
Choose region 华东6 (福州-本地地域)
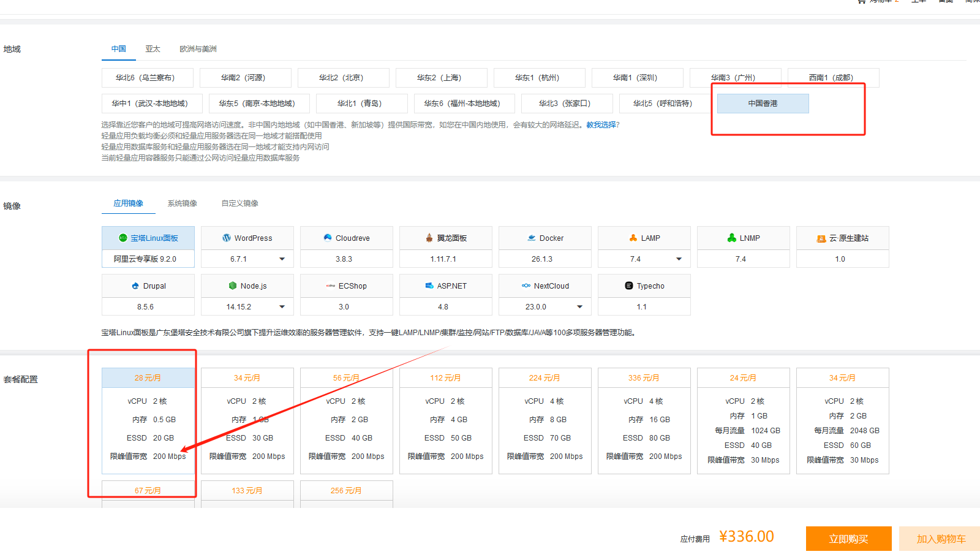click(x=464, y=104)
